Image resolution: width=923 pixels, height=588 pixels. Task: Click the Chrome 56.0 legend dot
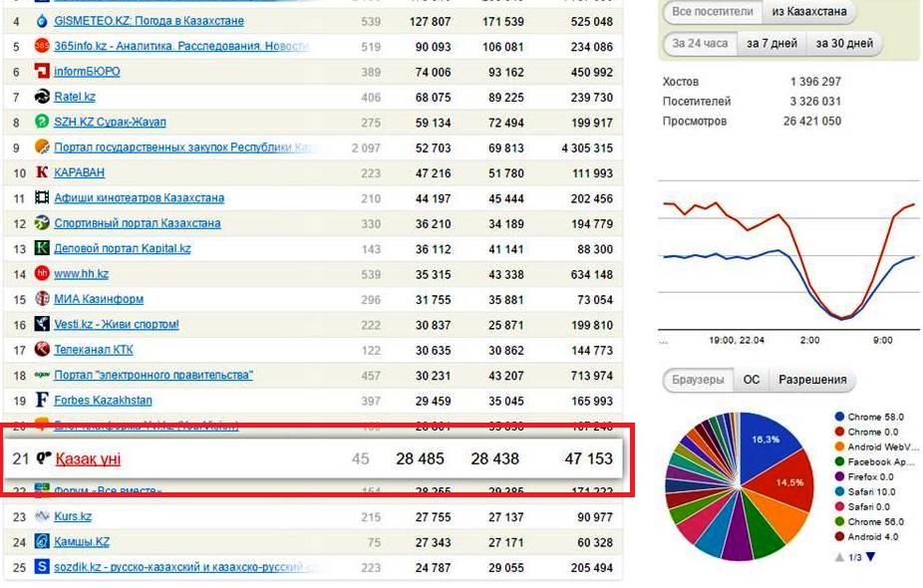[839, 521]
